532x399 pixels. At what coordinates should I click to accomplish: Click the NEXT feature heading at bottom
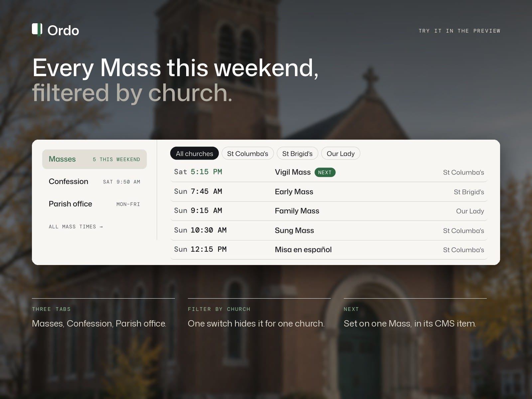coord(351,309)
